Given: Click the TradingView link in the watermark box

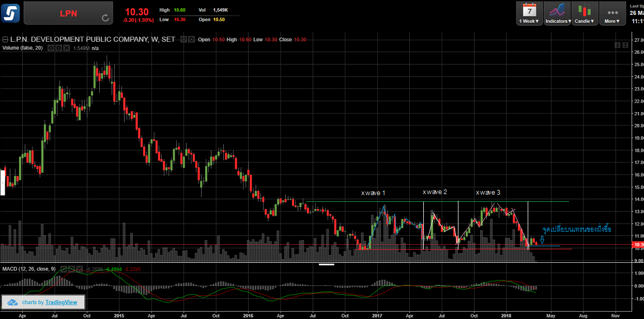Looking at the screenshot, I should [61, 302].
